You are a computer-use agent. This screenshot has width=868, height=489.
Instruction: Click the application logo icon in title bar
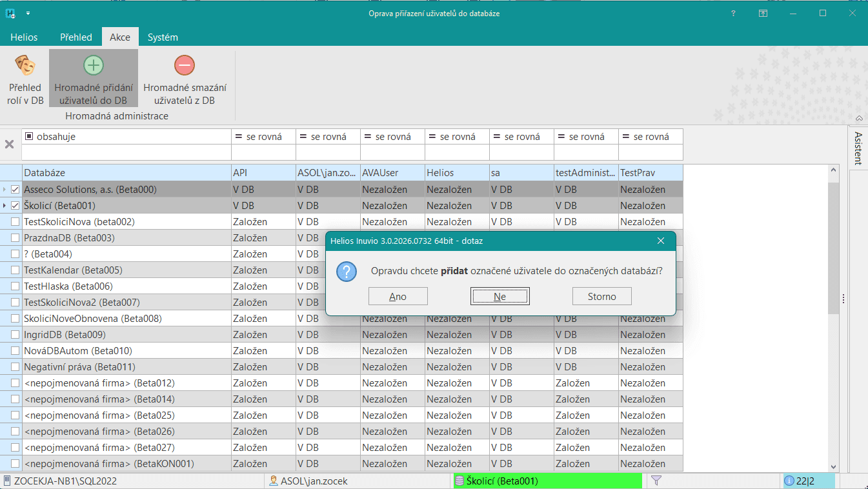(10, 13)
